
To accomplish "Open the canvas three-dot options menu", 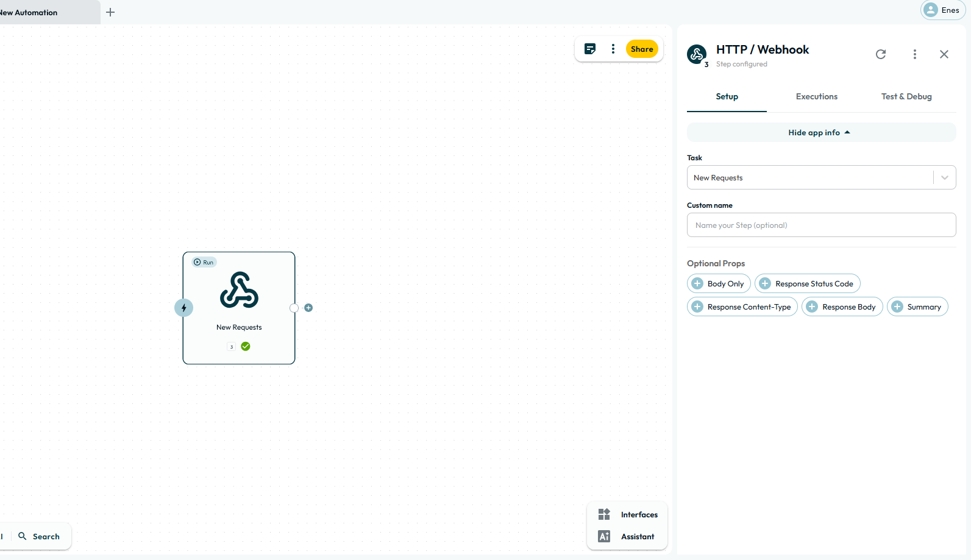I will click(613, 49).
